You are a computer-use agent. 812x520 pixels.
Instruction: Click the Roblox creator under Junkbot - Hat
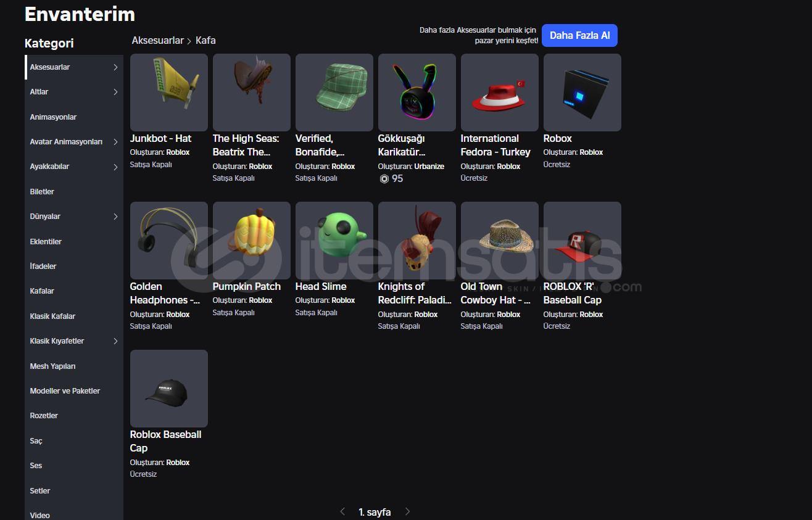[x=178, y=152]
